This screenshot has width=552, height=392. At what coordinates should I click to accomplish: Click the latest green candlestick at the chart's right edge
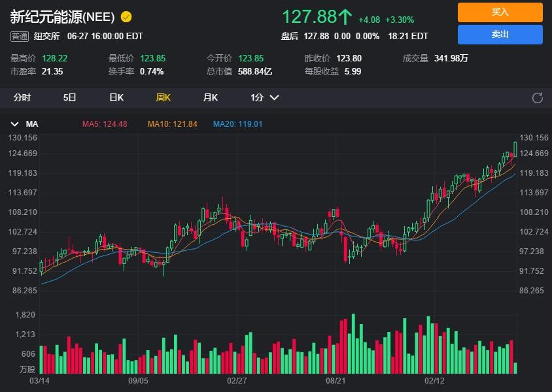[x=516, y=149]
